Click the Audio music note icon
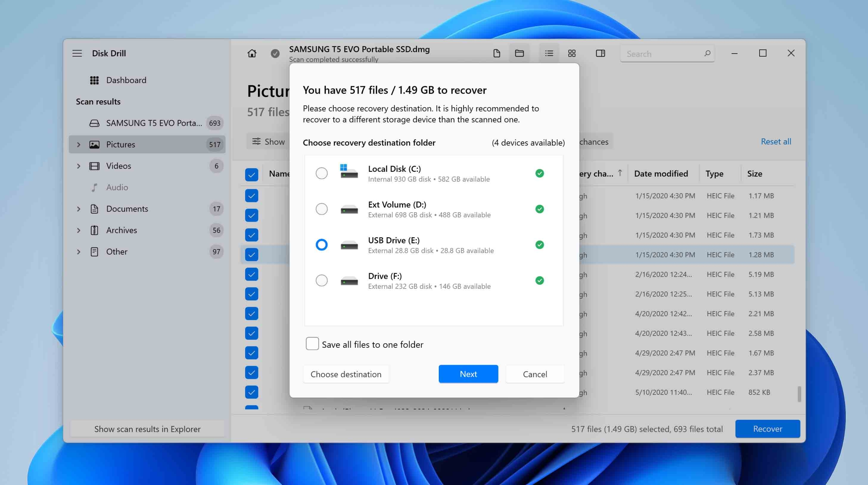 pyautogui.click(x=94, y=187)
